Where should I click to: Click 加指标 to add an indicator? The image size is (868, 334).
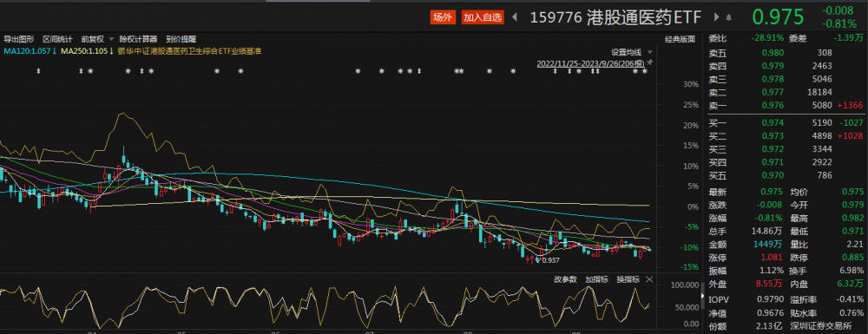(597, 279)
